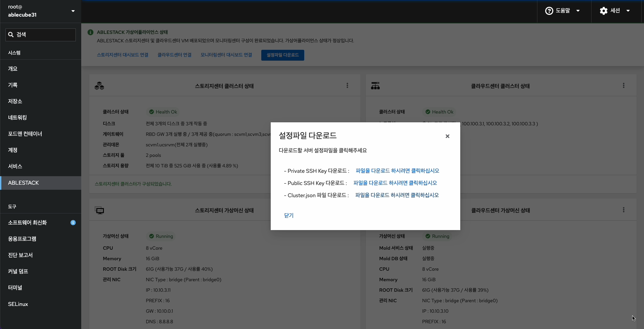Click the storage cluster icon on 스토리지센터 card
This screenshot has width=644, height=329.
99,86
